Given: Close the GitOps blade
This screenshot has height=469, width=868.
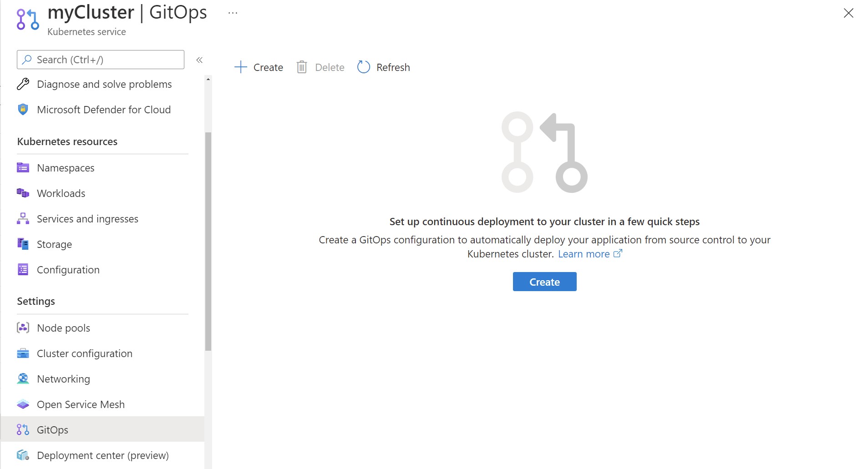Looking at the screenshot, I should click(x=848, y=13).
